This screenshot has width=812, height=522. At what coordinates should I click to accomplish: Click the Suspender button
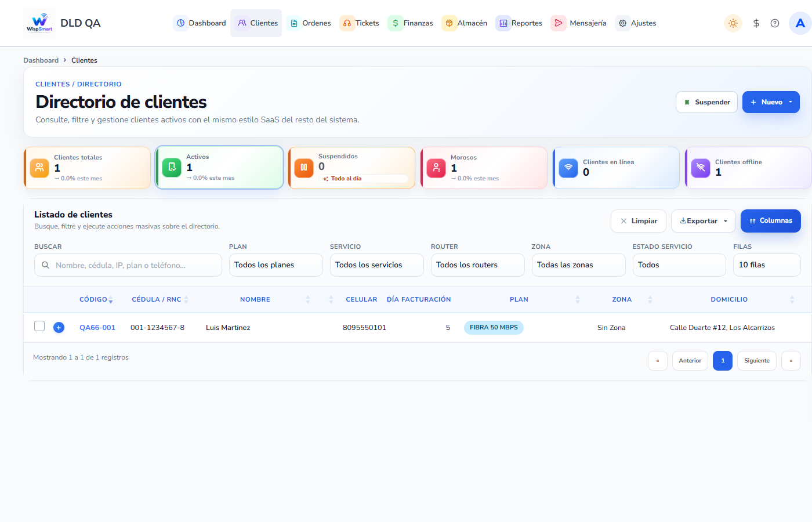[706, 102]
